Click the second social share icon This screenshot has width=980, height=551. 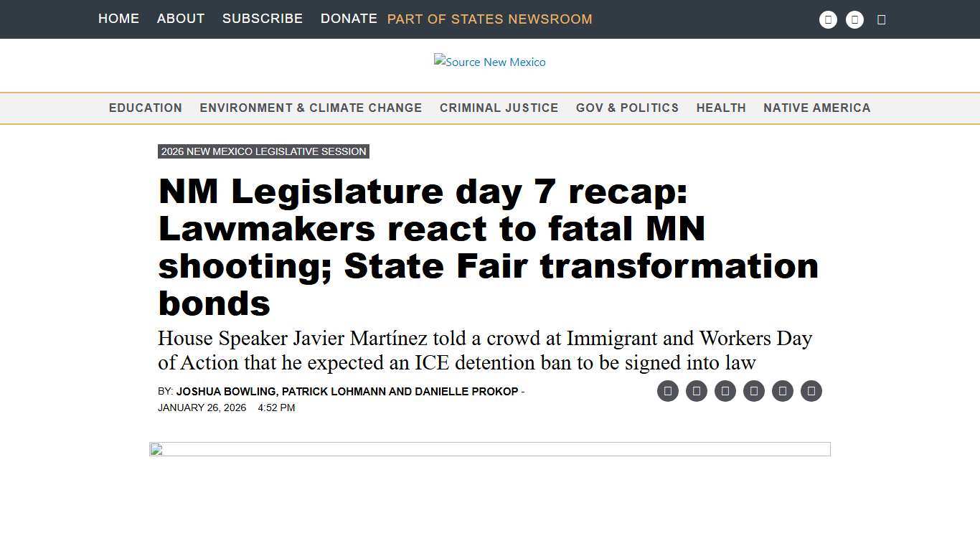tap(696, 391)
